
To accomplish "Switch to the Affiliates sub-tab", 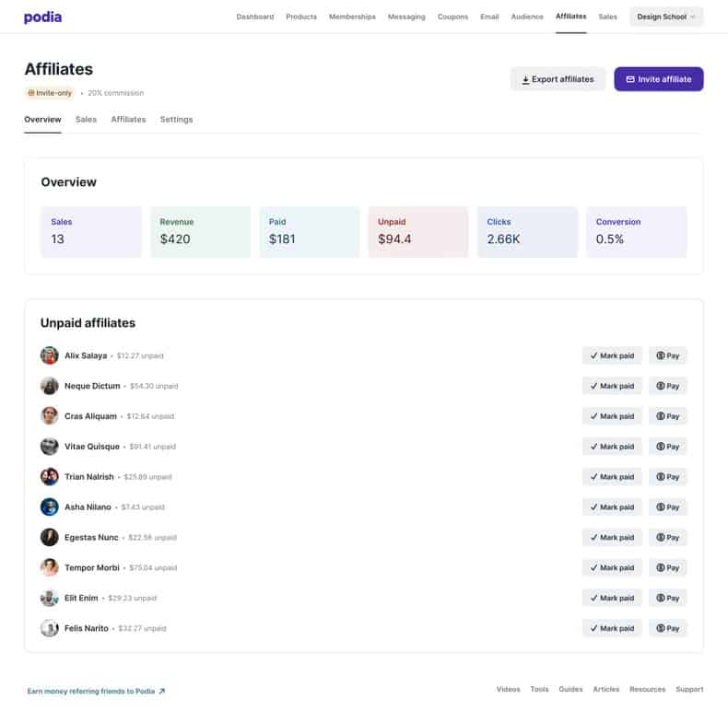I will [128, 119].
